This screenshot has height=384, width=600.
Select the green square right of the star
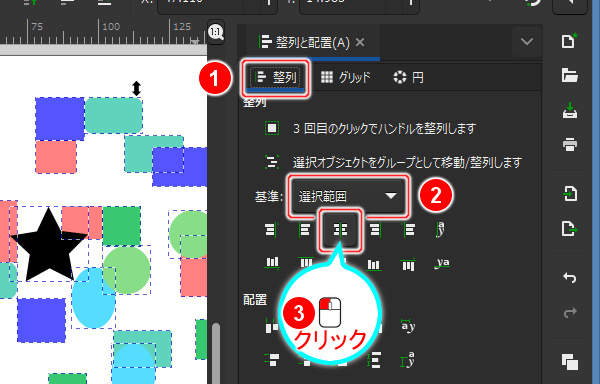click(x=122, y=226)
